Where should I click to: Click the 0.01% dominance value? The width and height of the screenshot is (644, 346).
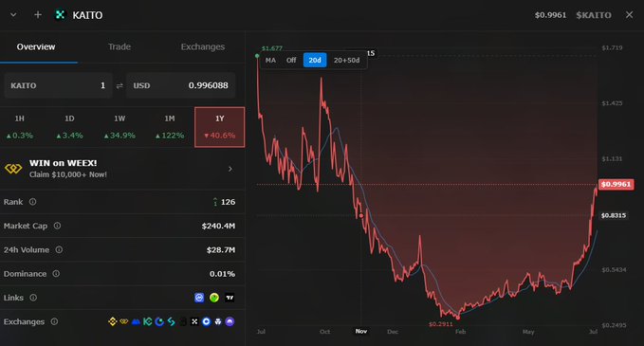[x=222, y=274]
